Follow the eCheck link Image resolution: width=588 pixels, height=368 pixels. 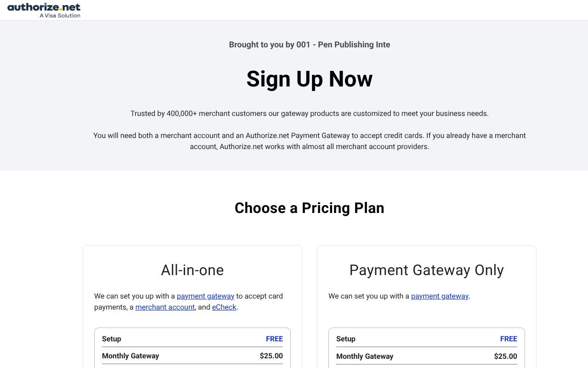[224, 307]
